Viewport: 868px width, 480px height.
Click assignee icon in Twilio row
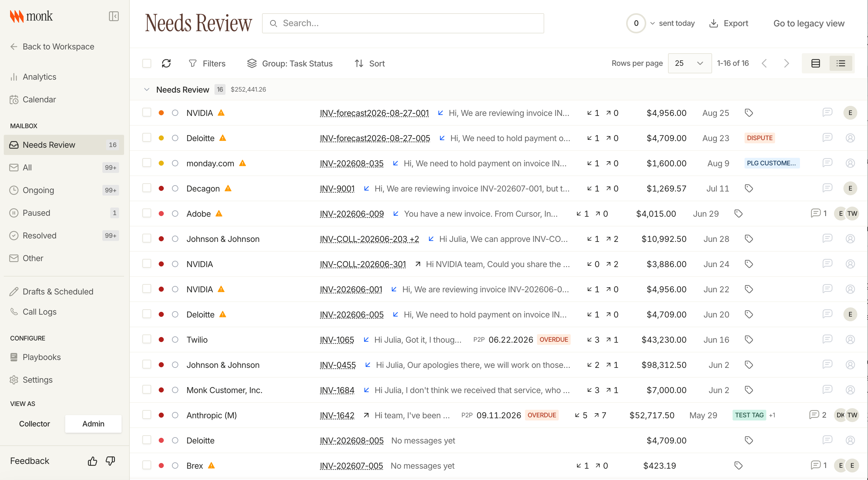(x=850, y=340)
